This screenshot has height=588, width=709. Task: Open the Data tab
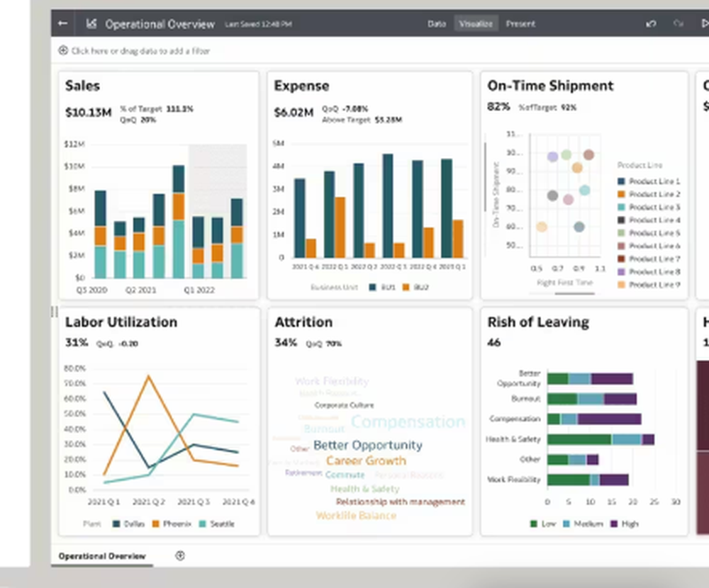437,23
